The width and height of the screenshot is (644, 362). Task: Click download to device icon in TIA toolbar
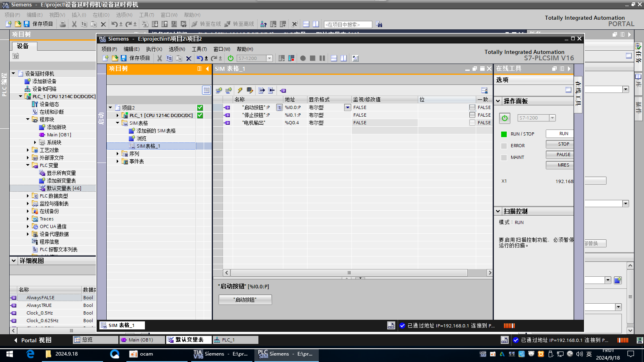point(155,24)
